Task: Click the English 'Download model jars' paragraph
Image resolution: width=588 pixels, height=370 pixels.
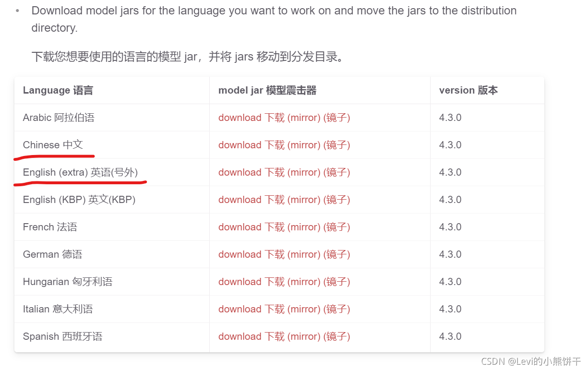Action: pos(274,19)
